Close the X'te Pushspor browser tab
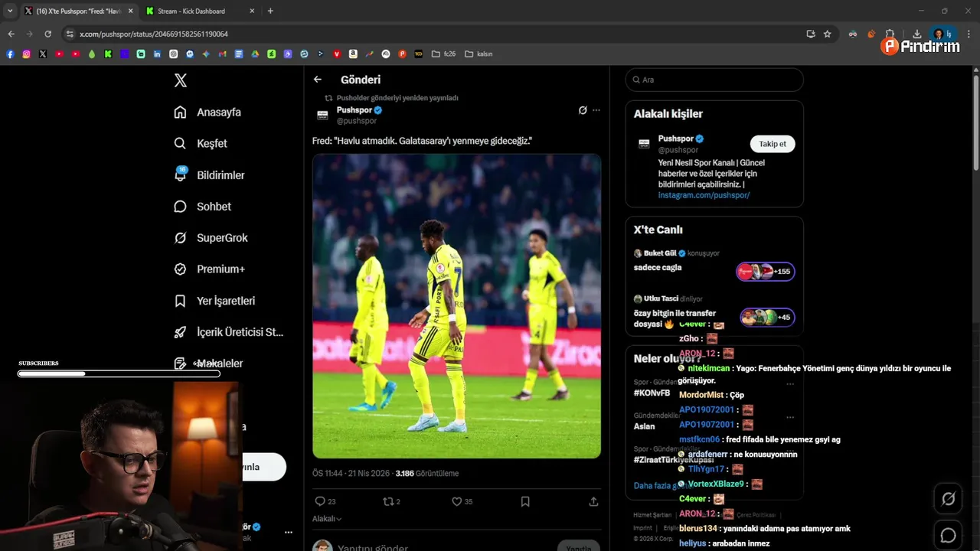980x551 pixels. (130, 11)
